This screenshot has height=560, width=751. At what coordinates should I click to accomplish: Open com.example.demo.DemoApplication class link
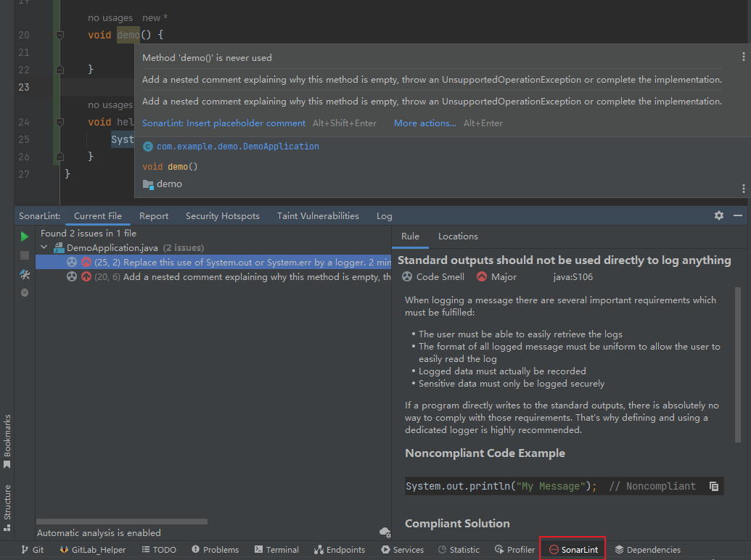click(237, 147)
